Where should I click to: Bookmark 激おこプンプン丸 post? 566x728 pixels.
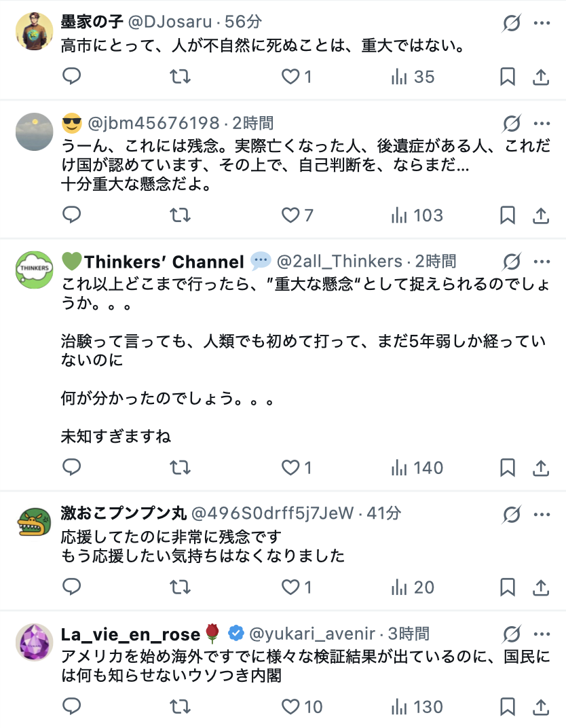(508, 587)
